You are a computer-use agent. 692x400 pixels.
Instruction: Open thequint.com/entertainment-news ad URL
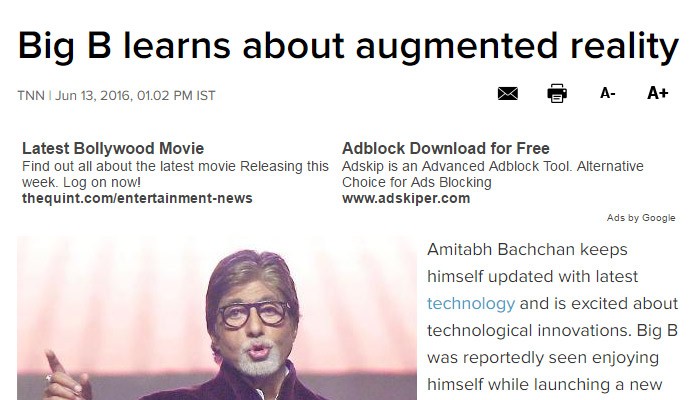(x=136, y=198)
